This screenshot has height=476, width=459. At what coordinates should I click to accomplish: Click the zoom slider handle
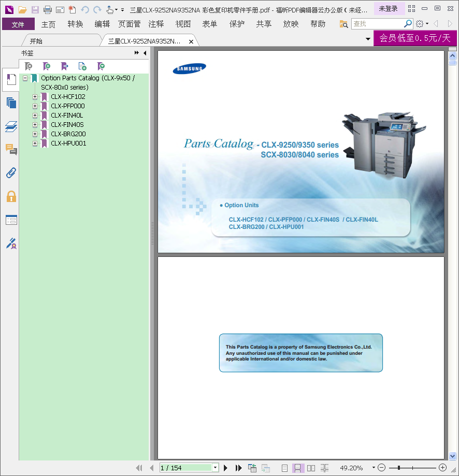tap(399, 468)
